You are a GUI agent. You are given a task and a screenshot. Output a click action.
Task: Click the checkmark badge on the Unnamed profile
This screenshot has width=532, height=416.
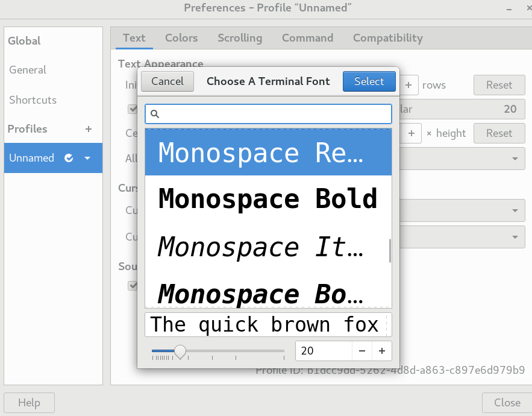tap(68, 157)
